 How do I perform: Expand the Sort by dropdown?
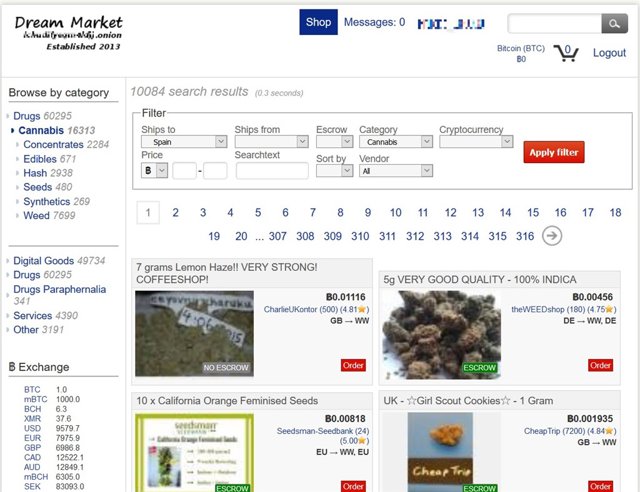coord(333,171)
